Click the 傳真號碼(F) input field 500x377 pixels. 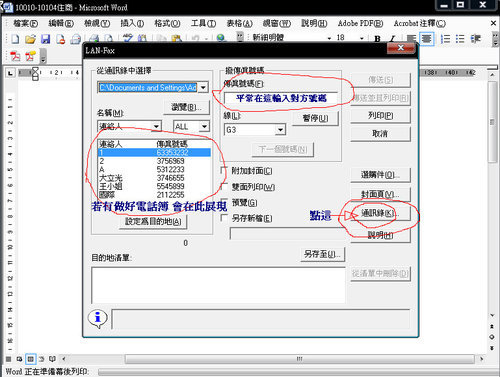tap(281, 98)
